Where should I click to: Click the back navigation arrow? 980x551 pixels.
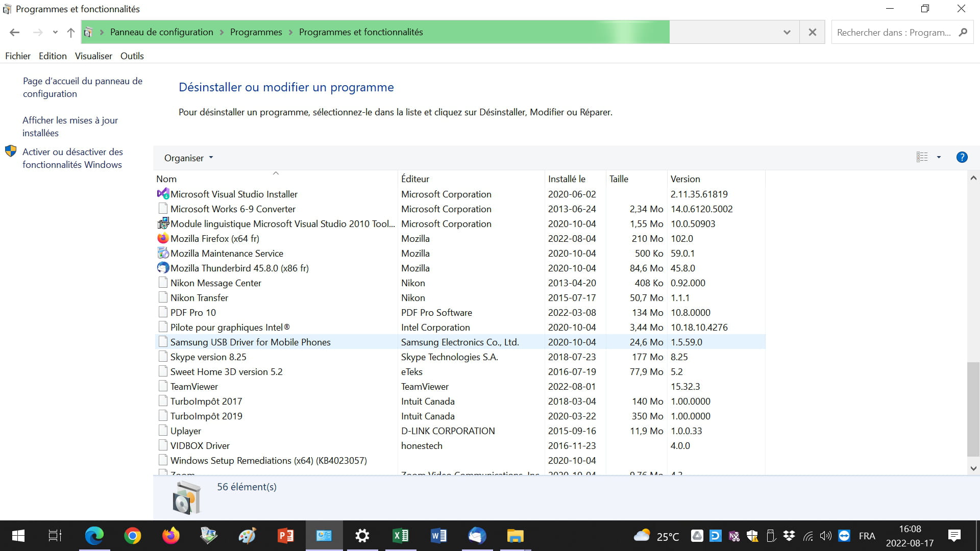click(x=15, y=32)
